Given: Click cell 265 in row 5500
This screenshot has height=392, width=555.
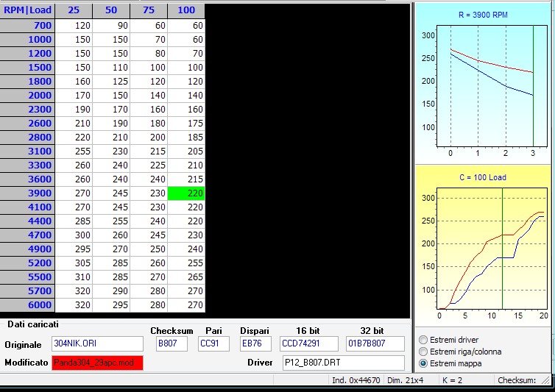Looking at the screenshot, I should point(186,277).
